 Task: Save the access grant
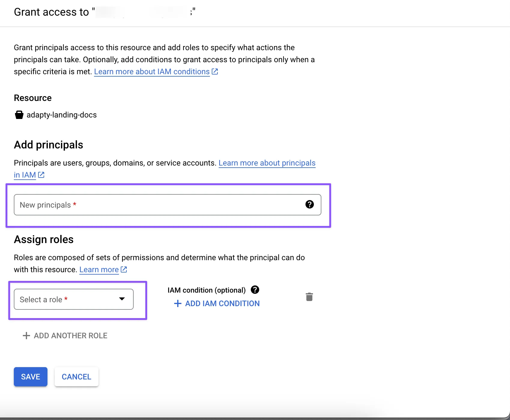31,377
